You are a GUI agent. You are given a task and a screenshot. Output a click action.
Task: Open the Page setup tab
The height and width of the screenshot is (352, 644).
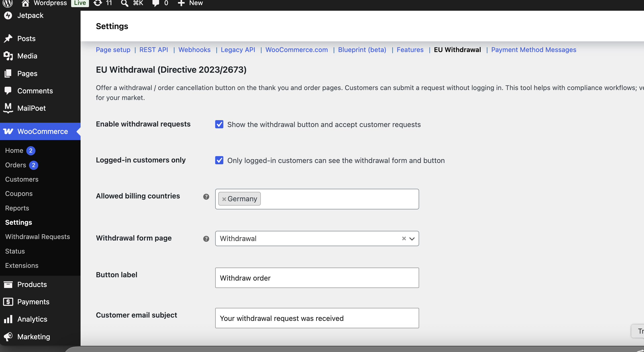point(113,50)
